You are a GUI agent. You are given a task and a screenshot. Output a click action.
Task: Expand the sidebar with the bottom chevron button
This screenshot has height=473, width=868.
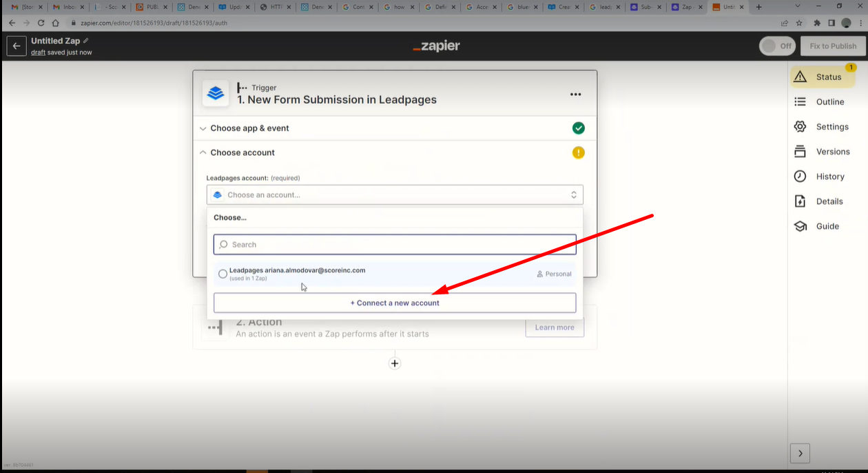[x=800, y=453]
